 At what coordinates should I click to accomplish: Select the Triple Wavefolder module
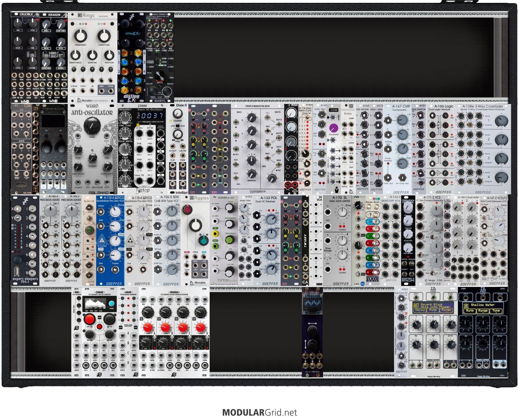point(257,149)
